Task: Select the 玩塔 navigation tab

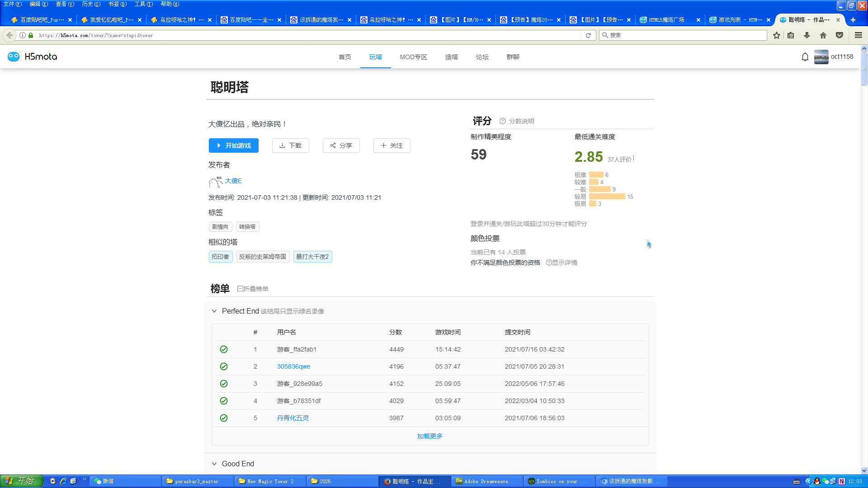Action: (376, 57)
